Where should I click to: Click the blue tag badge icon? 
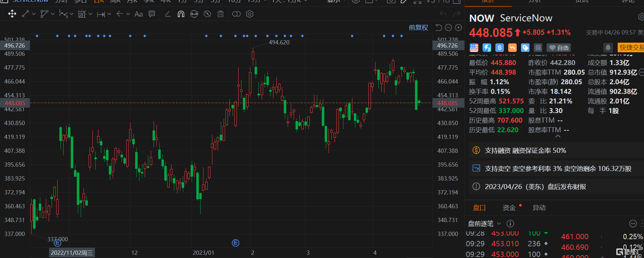tap(525, 48)
